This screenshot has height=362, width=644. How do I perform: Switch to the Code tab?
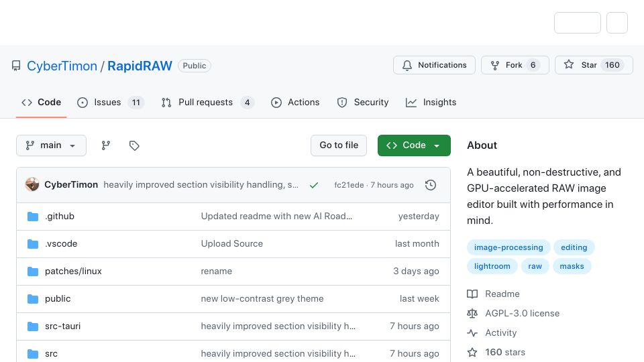pos(41,102)
